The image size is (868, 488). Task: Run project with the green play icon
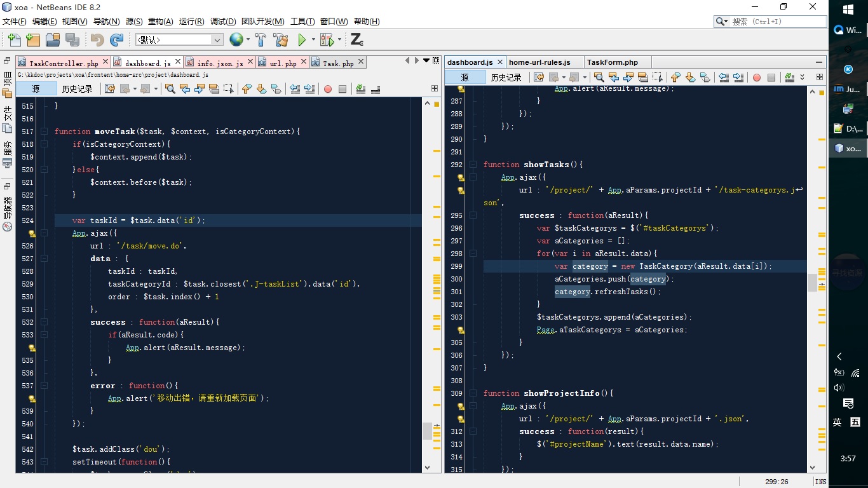[302, 40]
